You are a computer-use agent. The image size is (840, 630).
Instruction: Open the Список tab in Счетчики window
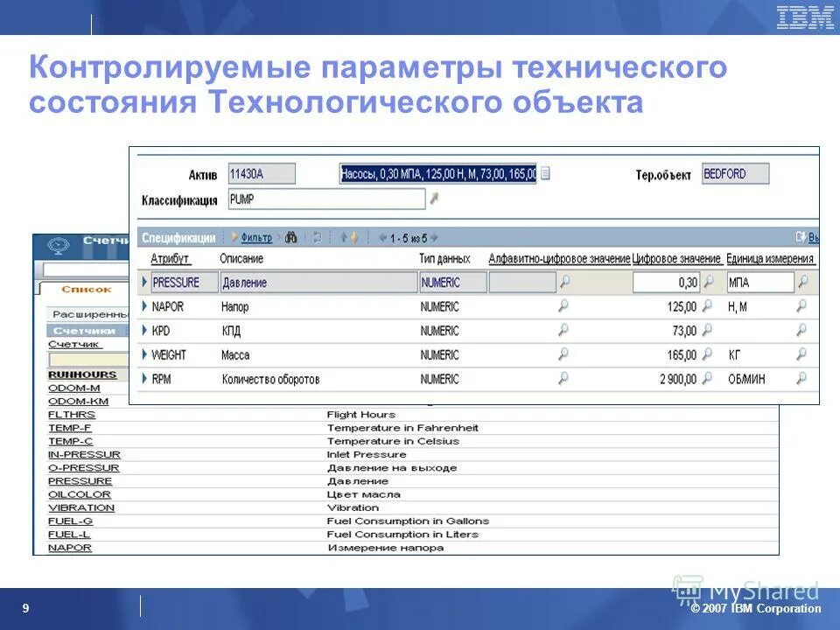click(x=86, y=290)
